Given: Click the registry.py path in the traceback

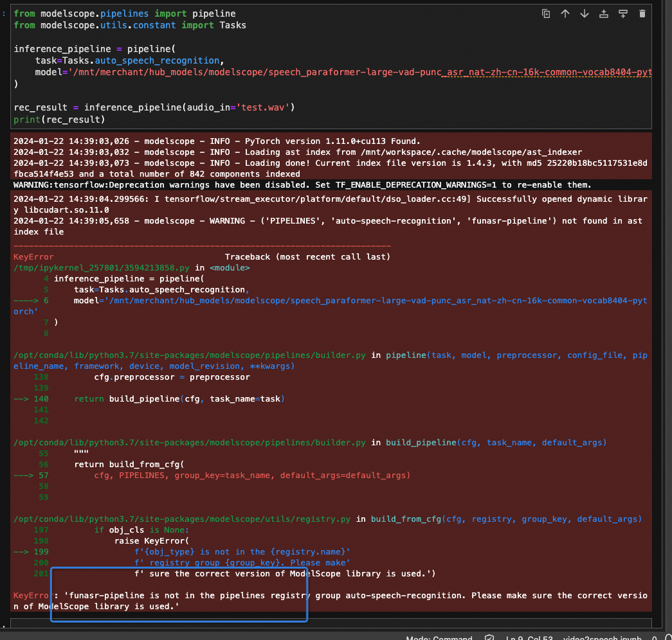Looking at the screenshot, I should point(182,519).
